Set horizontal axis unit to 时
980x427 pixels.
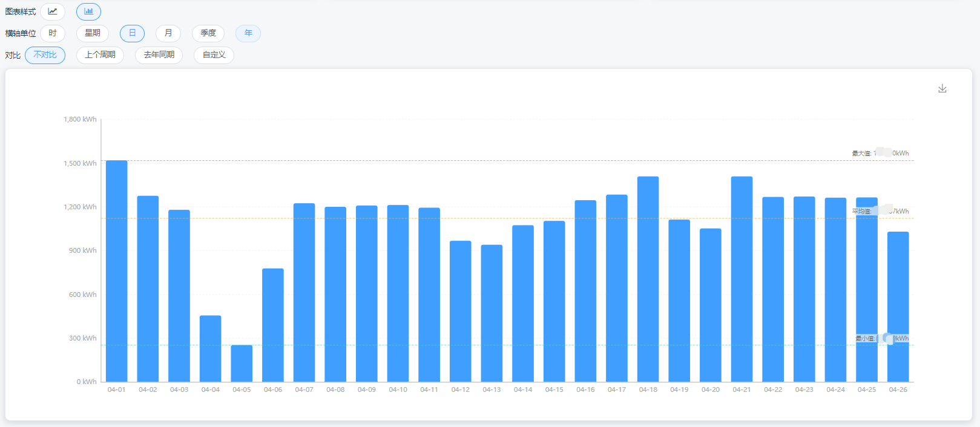[x=53, y=33]
